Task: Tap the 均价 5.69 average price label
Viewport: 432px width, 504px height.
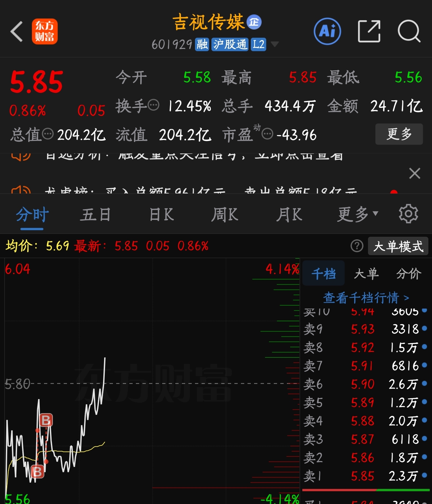Action: 37,246
